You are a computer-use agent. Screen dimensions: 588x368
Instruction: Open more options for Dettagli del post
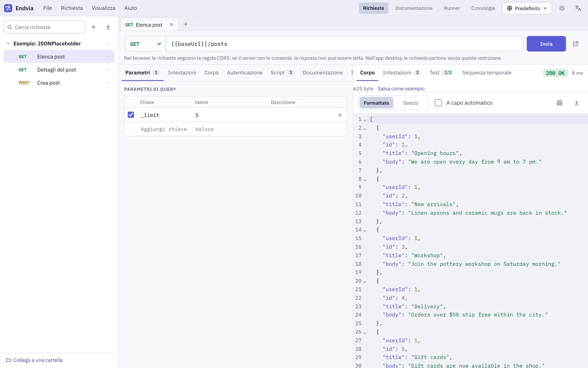pyautogui.click(x=108, y=70)
